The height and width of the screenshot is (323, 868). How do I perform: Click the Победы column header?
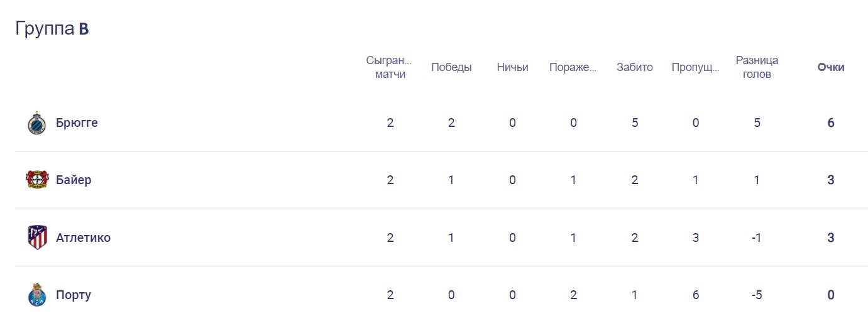pyautogui.click(x=451, y=67)
